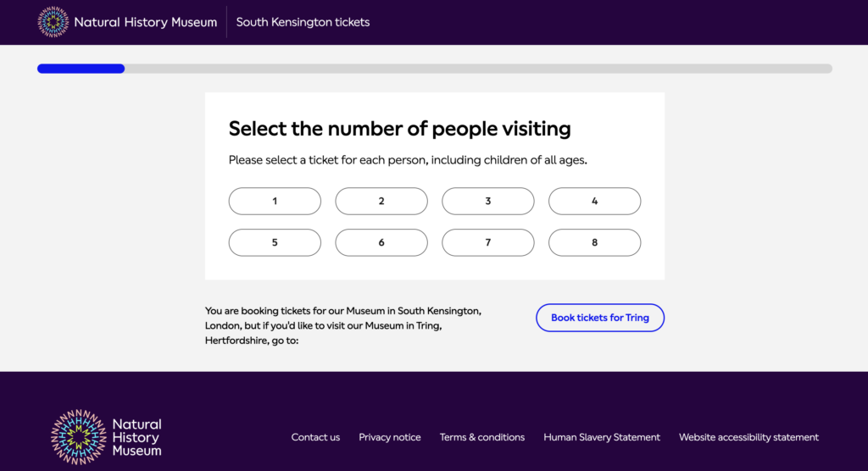868x471 pixels.
Task: Click the Natural History Museum header text
Action: pos(146,22)
